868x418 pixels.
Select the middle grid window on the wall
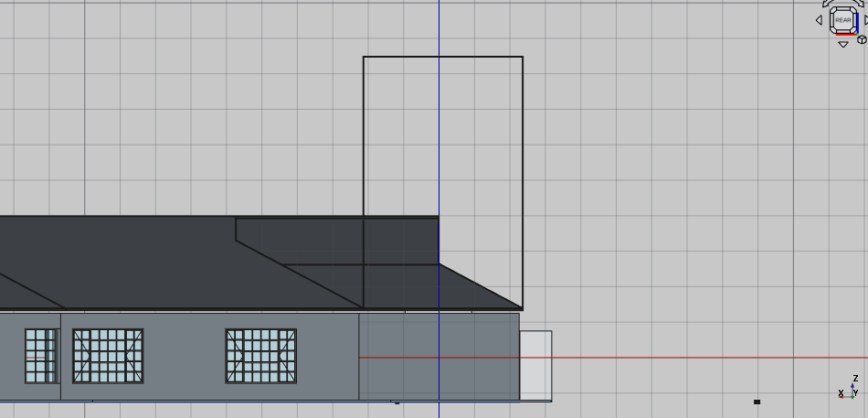(x=108, y=356)
